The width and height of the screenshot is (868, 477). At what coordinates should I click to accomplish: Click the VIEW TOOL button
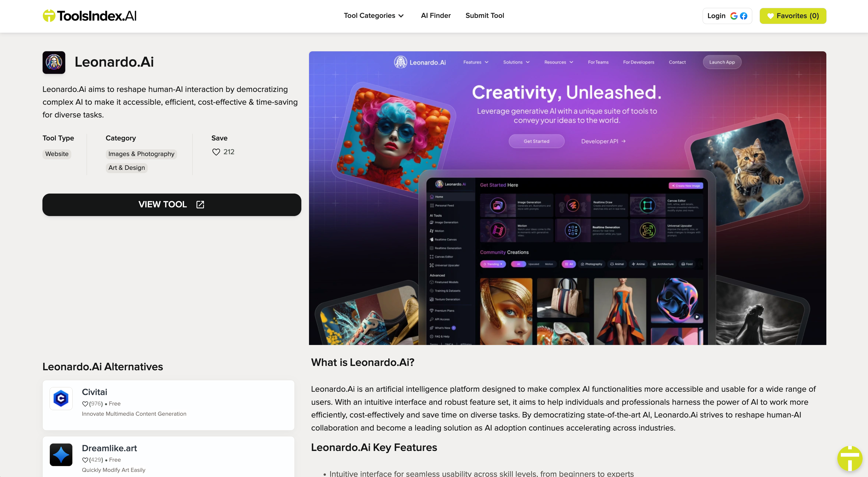click(x=172, y=204)
